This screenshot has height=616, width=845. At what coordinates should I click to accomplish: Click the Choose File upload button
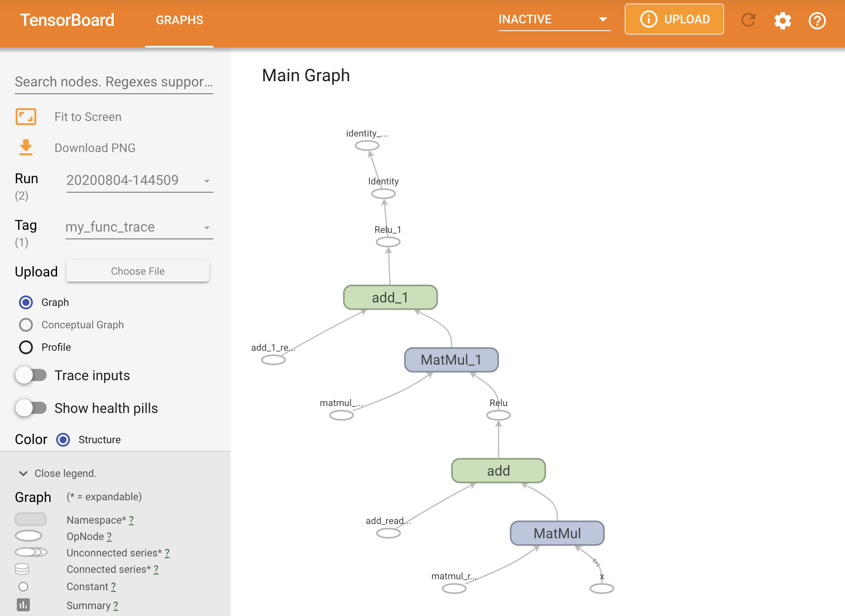138,270
